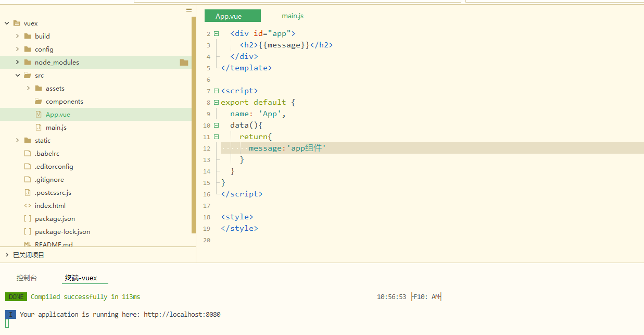The image size is (644, 335).
Task: Expand the assets folder chevron
Action: 28,88
